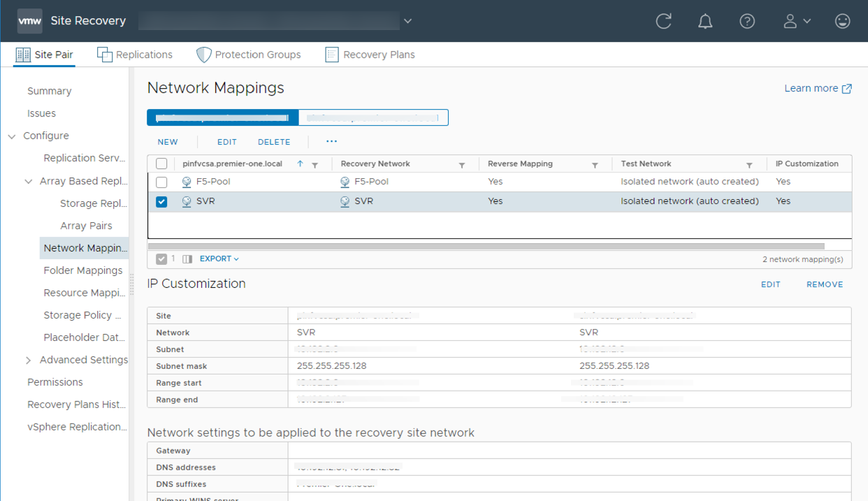Switch to the Replications tab
Image resolution: width=868 pixels, height=501 pixels.
point(135,55)
